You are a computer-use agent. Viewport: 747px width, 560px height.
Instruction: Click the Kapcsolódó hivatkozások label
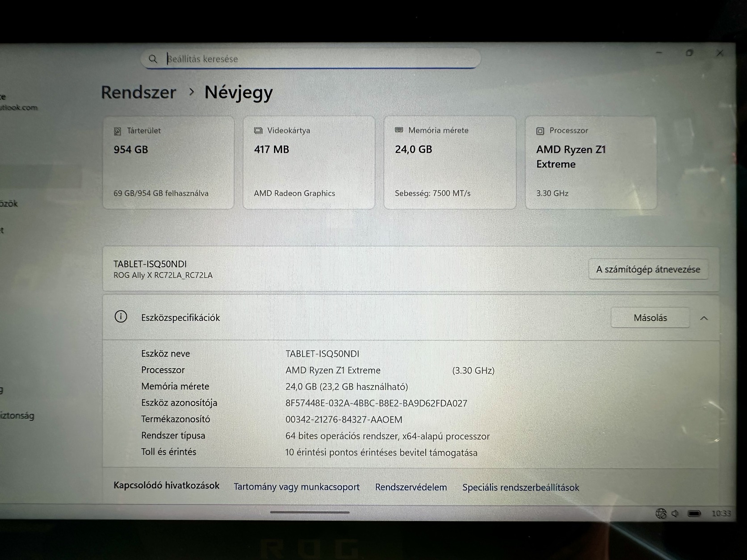coord(166,485)
